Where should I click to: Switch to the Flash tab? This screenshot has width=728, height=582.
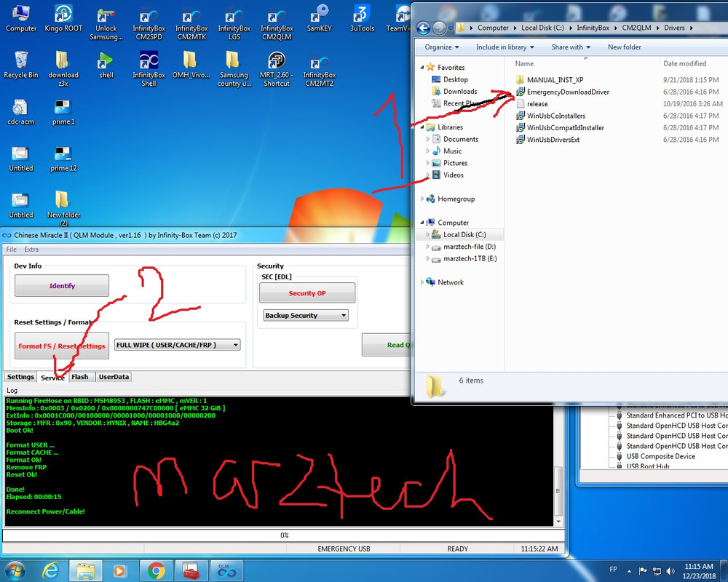pyautogui.click(x=80, y=377)
